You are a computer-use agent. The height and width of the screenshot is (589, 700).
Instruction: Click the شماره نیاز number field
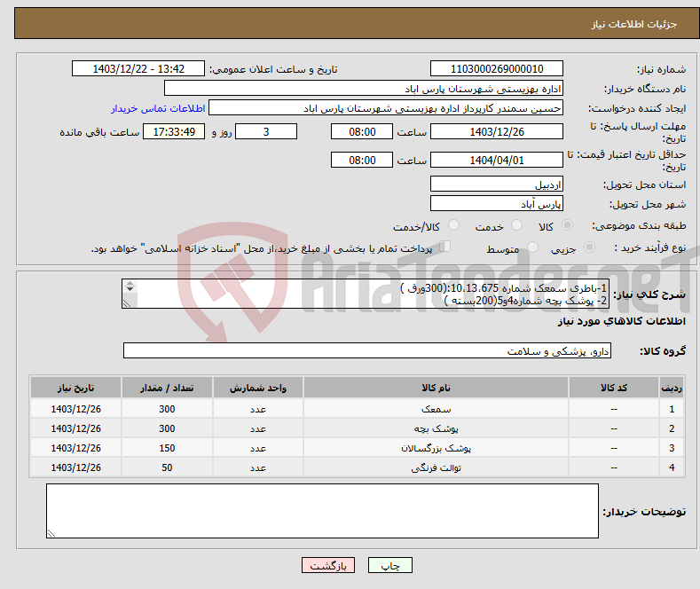pos(496,69)
